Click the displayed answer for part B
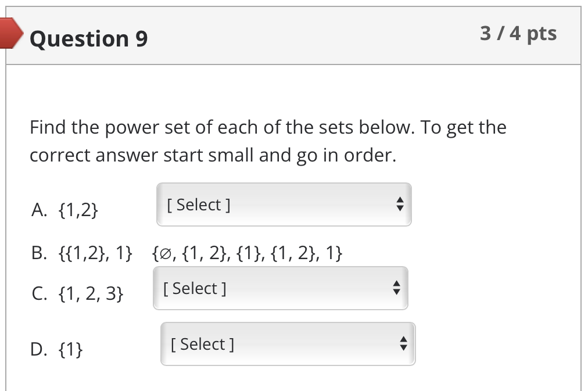 246,252
